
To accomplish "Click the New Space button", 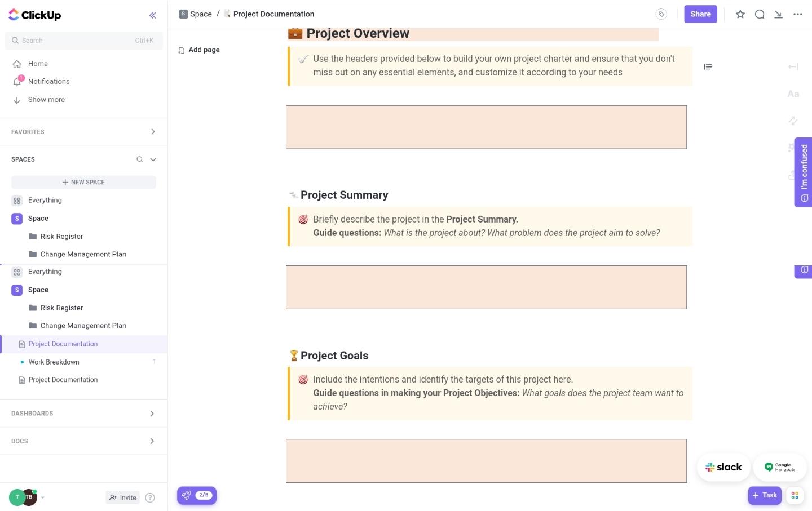I will 83,182.
